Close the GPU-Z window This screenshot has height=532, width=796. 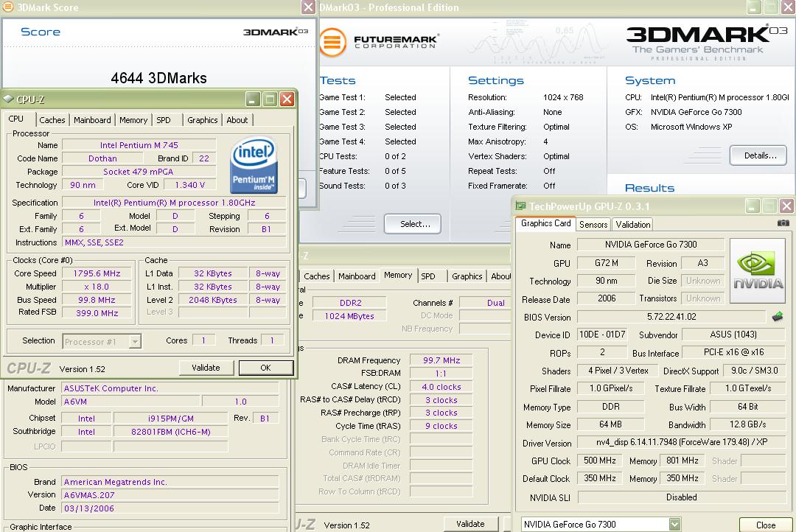[x=786, y=206]
